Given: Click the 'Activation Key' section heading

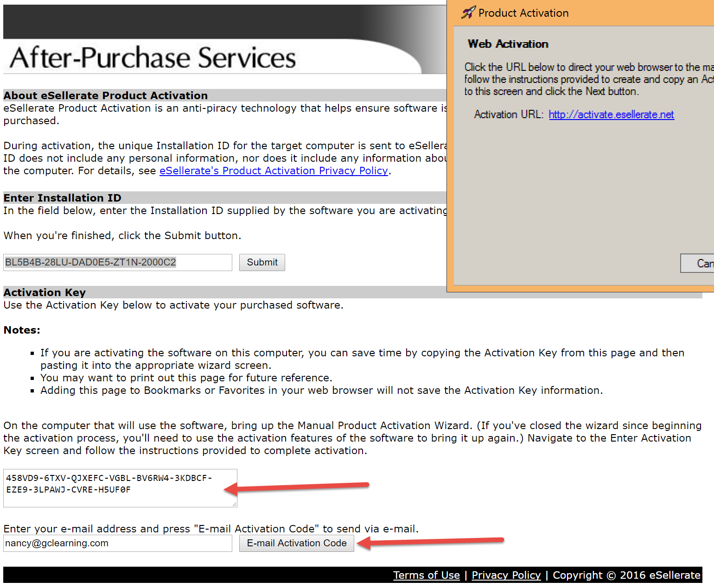Looking at the screenshot, I should [x=45, y=292].
